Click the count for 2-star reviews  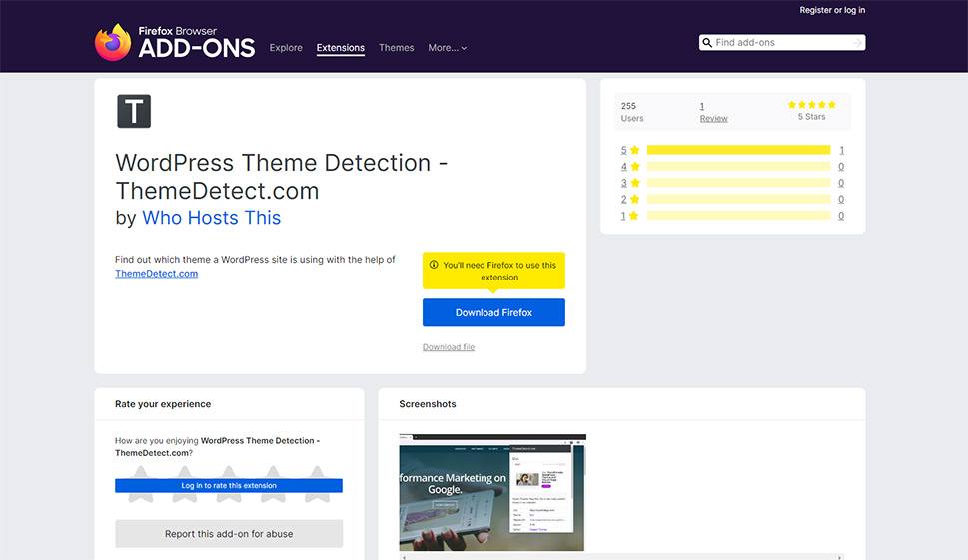841,199
